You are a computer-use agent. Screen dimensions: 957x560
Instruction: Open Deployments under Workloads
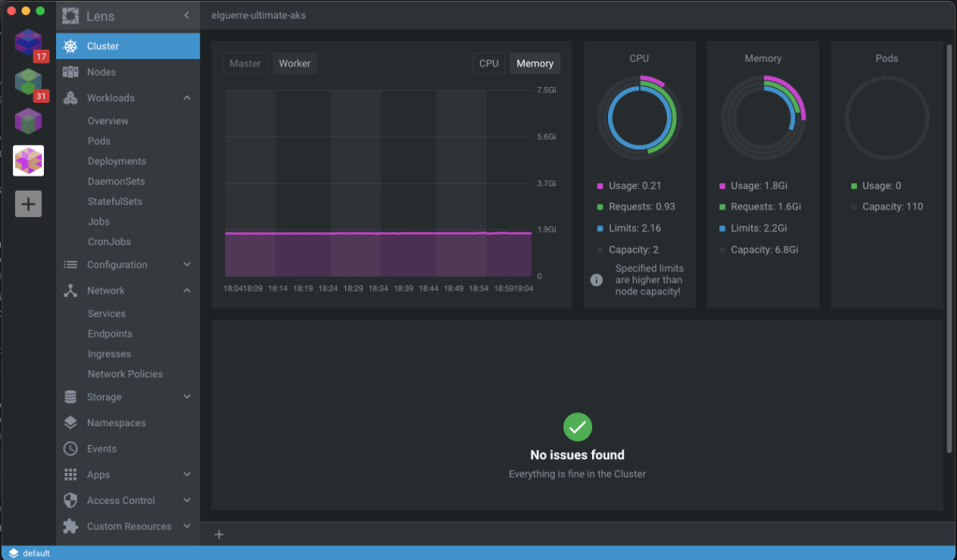(117, 161)
